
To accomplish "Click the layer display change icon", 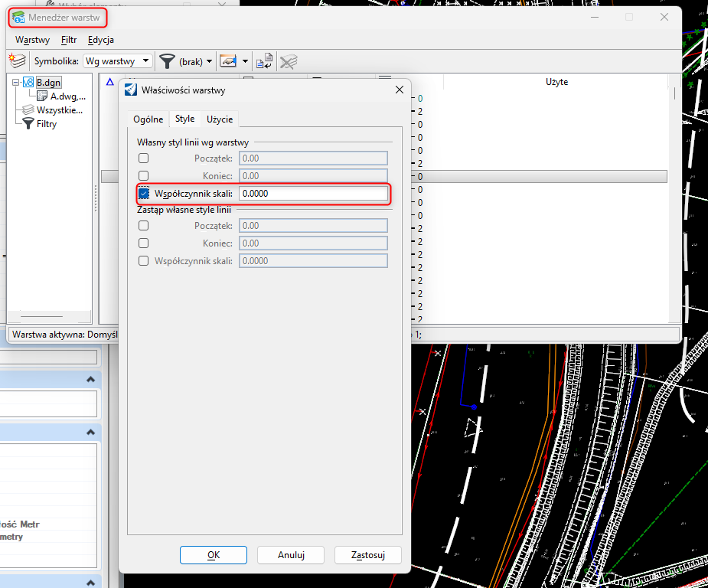I will (227, 61).
